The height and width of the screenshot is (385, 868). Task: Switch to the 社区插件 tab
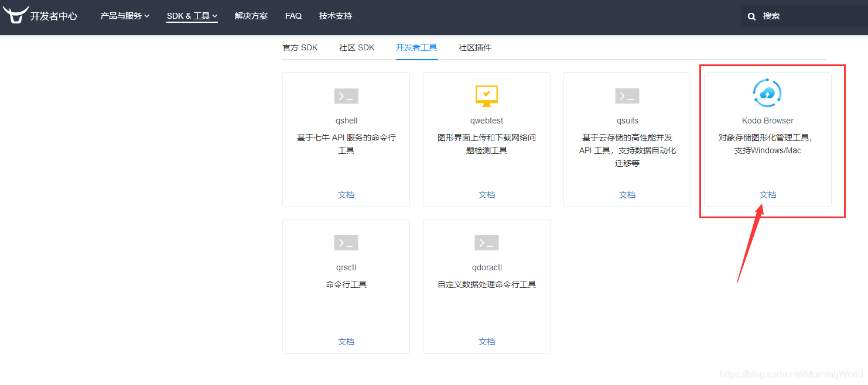(475, 47)
